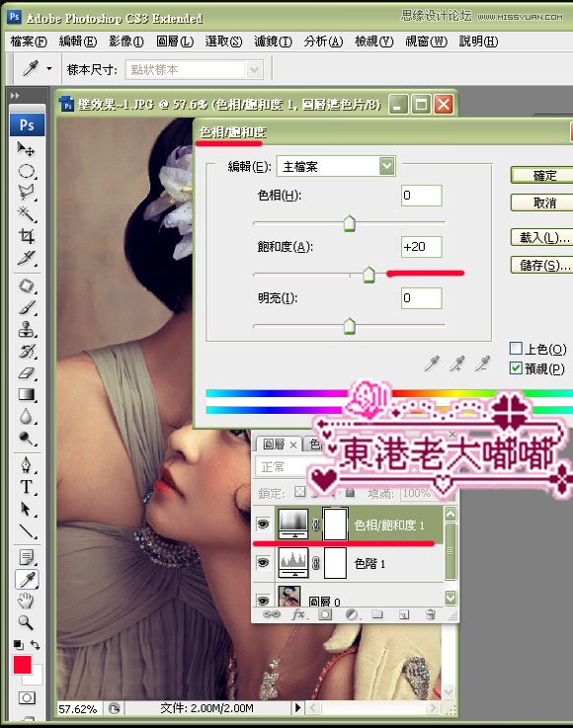The width and height of the screenshot is (573, 728).
Task: Click the 色相 value input field
Action: tap(421, 195)
